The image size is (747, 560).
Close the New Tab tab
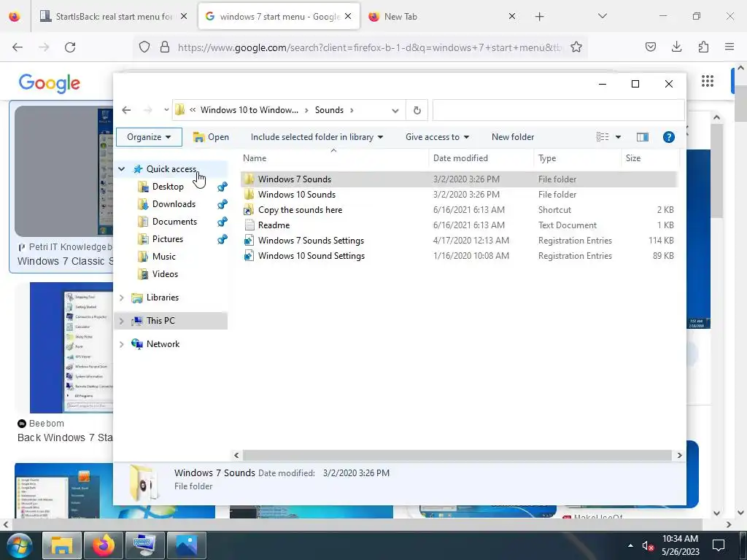pos(511,16)
